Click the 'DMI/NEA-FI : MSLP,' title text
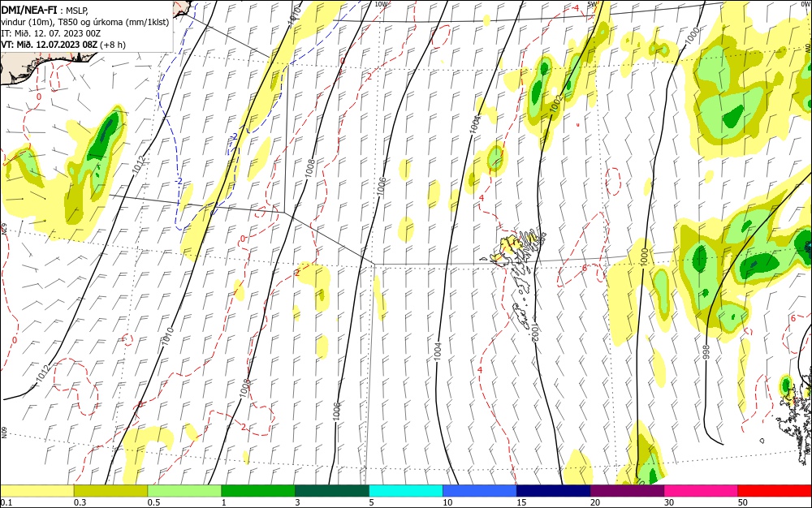The height and width of the screenshot is (508, 812). click(x=45, y=10)
